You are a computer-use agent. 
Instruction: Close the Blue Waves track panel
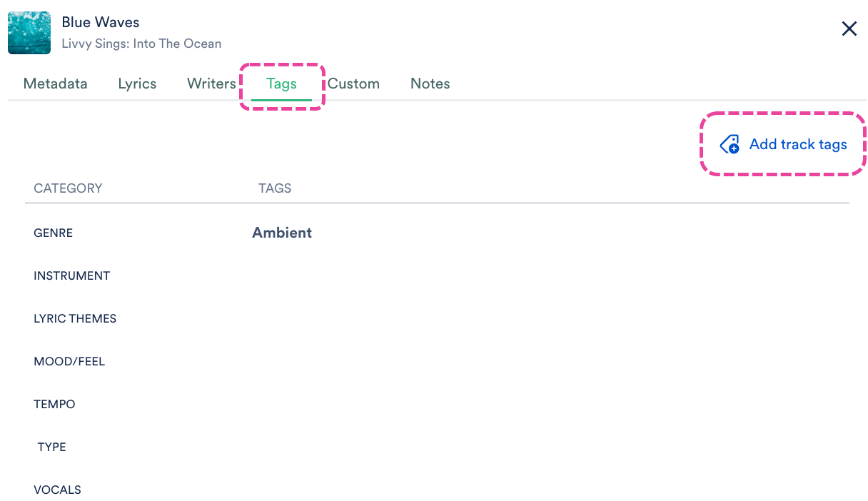[849, 29]
